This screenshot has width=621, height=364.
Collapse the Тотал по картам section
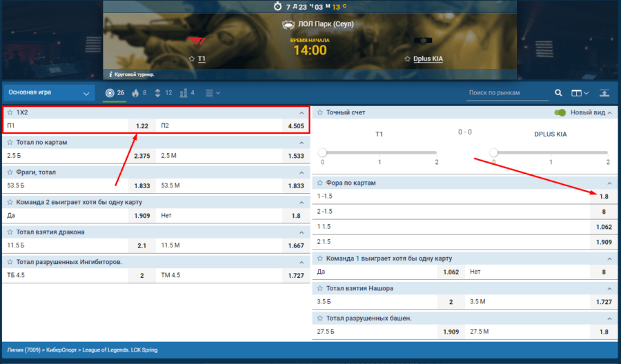(301, 142)
